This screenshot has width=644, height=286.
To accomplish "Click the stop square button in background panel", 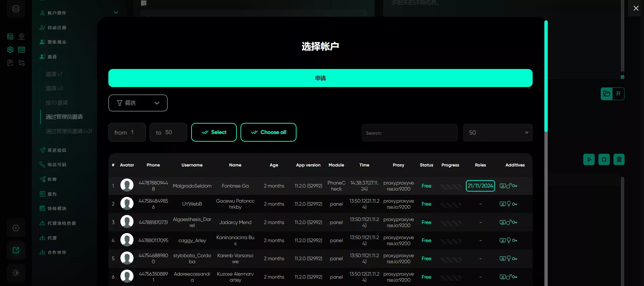I will coord(604,159).
